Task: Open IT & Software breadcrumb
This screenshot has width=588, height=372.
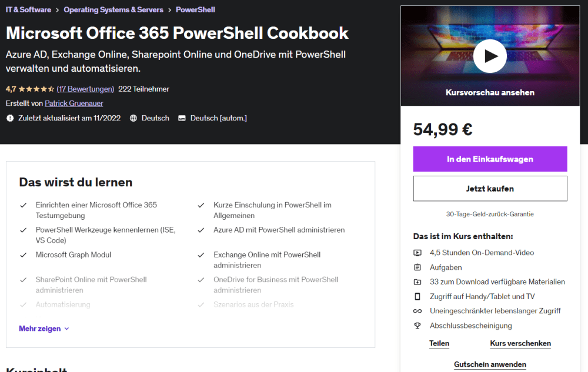Action: pos(28,10)
